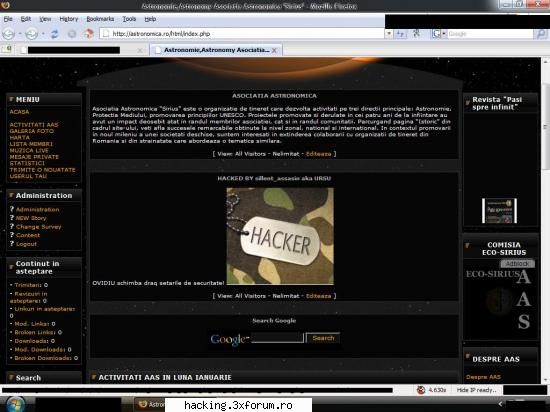Click the Broken Downloads entry

43,358
